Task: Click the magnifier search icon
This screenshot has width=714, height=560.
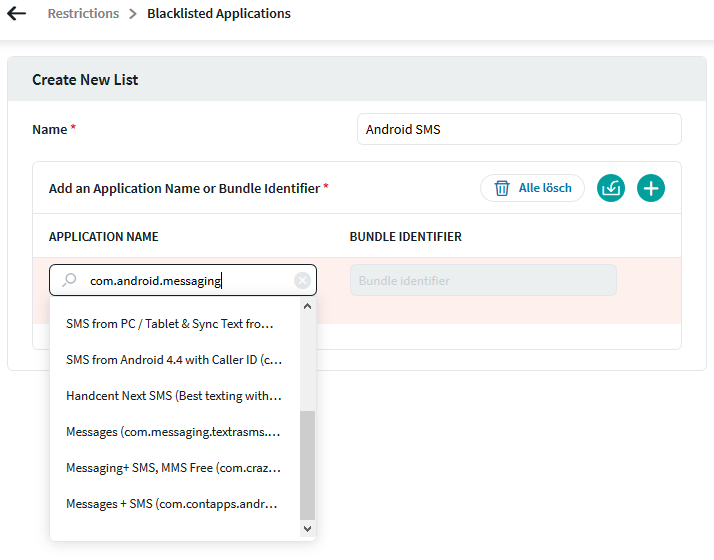Action: [x=69, y=281]
